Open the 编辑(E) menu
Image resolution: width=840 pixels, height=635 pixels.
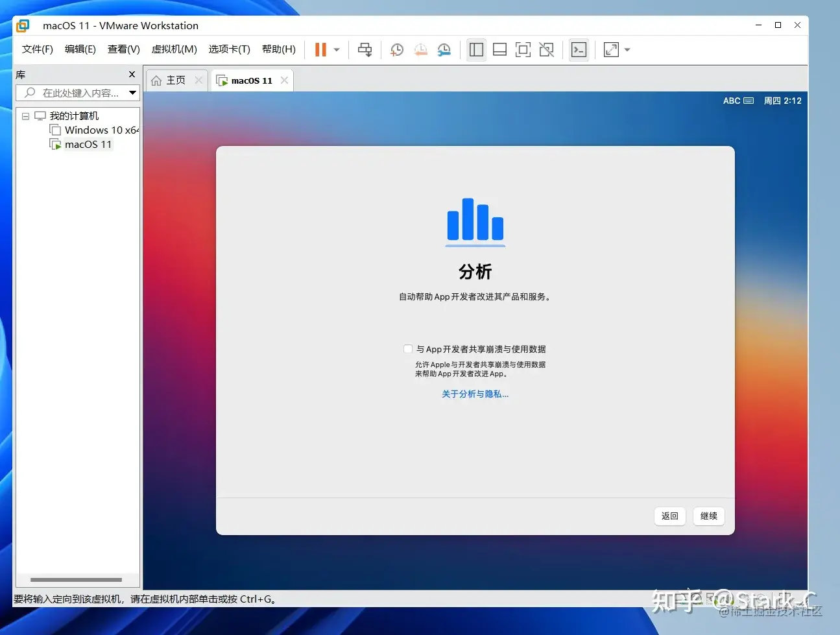pos(80,49)
